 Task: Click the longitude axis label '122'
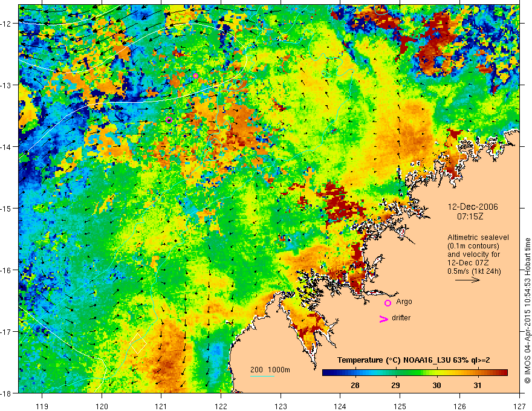coord(221,407)
